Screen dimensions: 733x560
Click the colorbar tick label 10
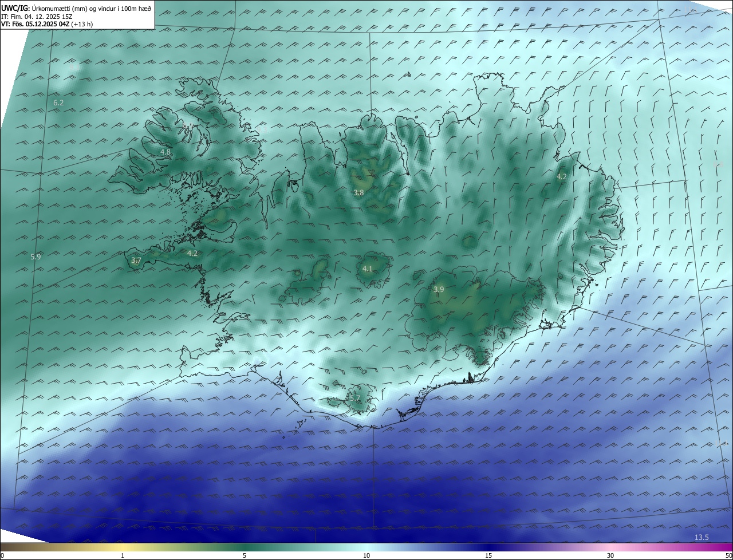pyautogui.click(x=366, y=555)
